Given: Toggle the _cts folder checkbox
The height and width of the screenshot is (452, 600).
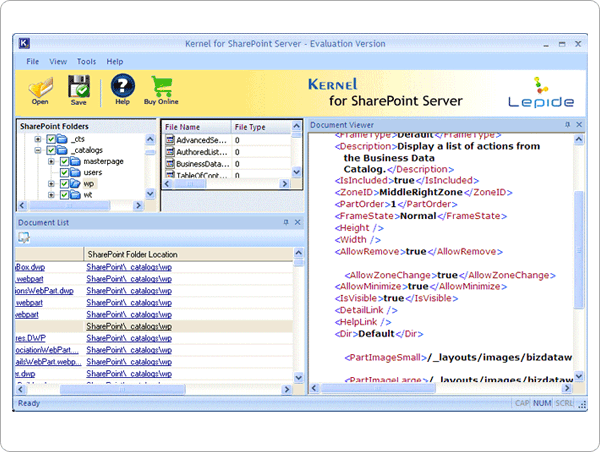Looking at the screenshot, I should tap(51, 139).
